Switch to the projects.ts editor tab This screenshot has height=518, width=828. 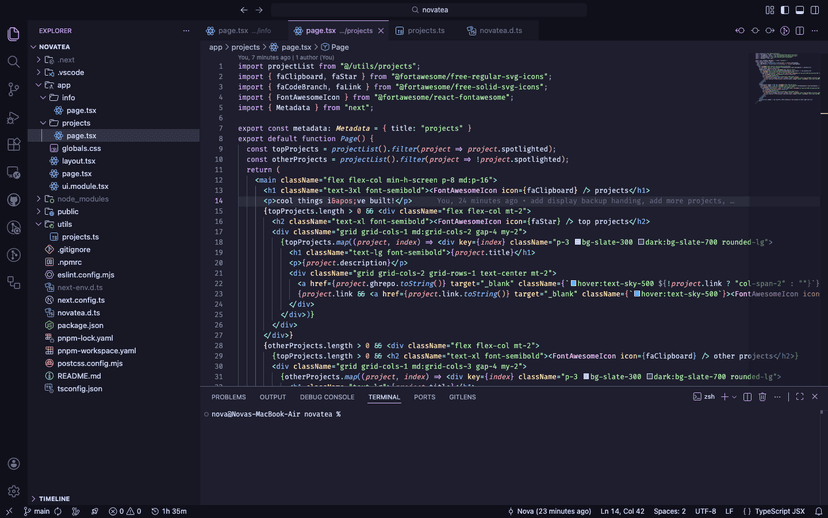[425, 31]
